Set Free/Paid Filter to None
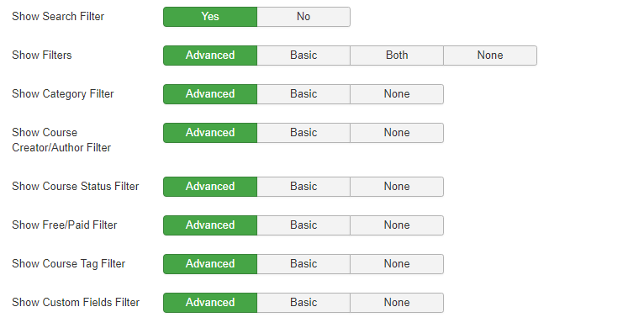The height and width of the screenshot is (328, 644). (397, 225)
